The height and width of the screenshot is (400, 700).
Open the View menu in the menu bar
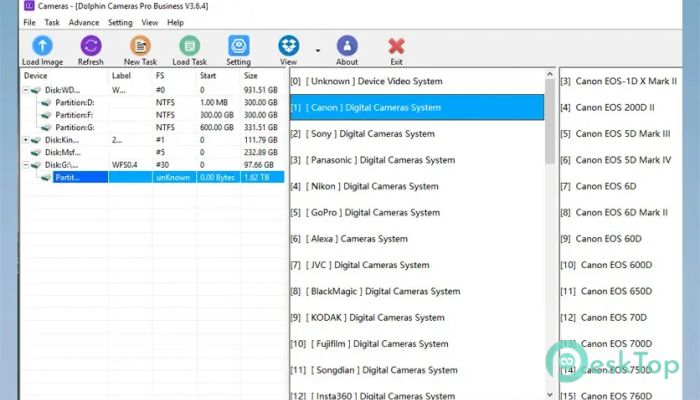(150, 22)
